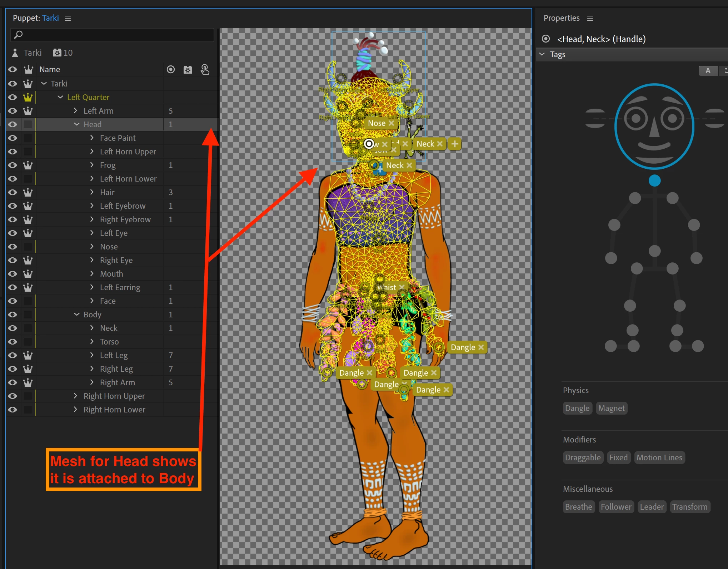Toggle independence checkbox for Head layer
This screenshot has height=569, width=728.
pyautogui.click(x=28, y=124)
